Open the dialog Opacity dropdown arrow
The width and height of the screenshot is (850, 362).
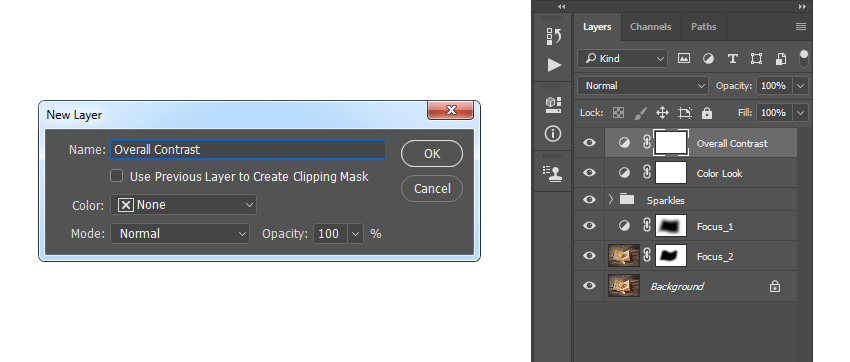coord(356,234)
